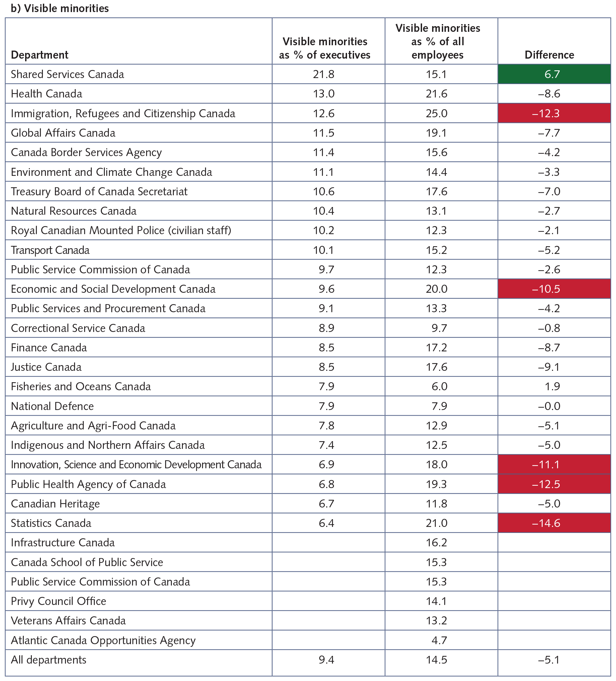Screen dimensions: 616x681
Task: Click the red –12.3 difference cell
Action: (554, 113)
